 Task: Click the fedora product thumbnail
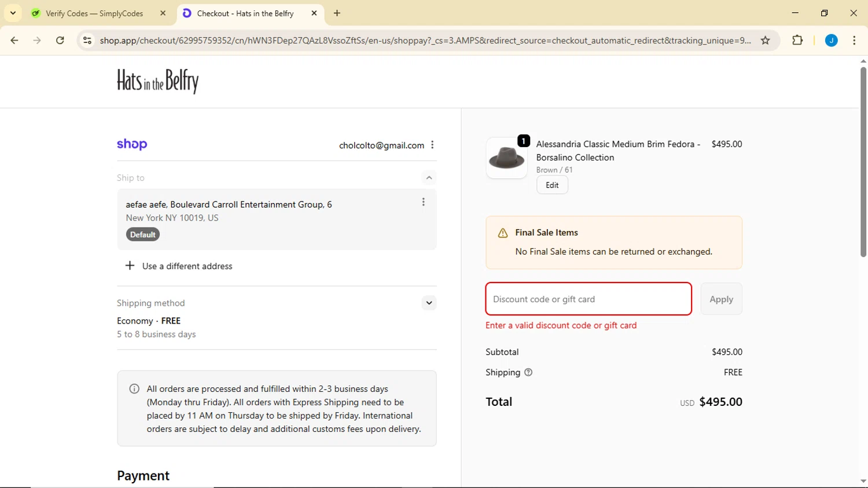[506, 158]
